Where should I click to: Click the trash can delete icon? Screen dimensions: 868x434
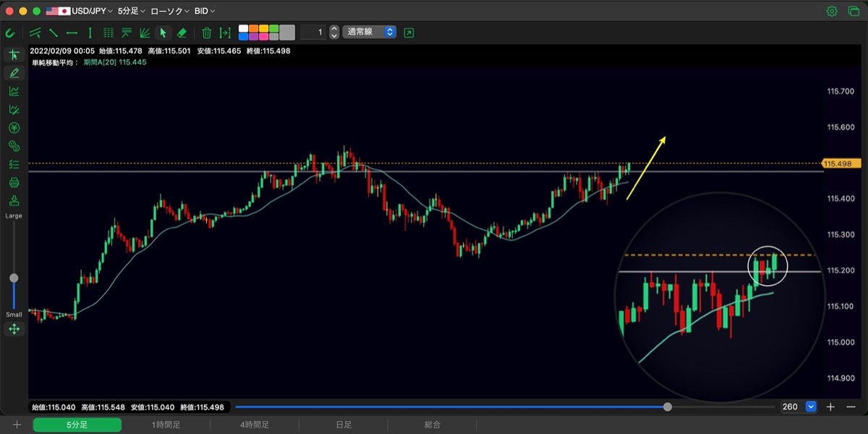tap(207, 33)
